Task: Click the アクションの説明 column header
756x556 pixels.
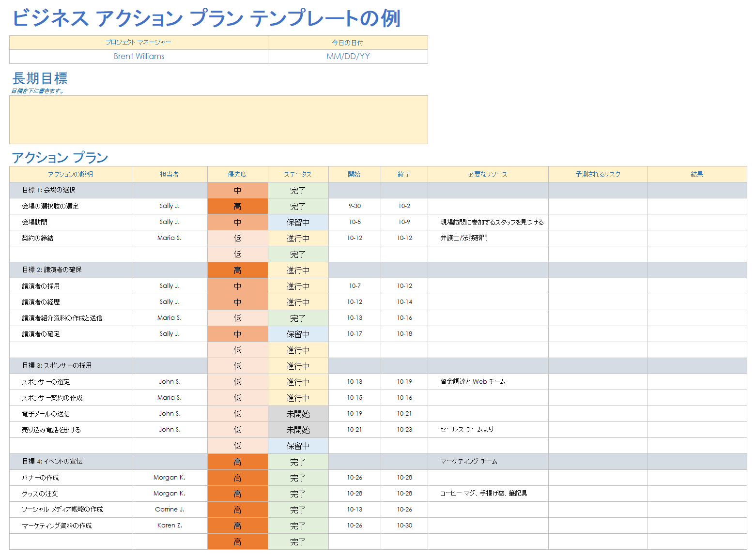Action: point(71,174)
